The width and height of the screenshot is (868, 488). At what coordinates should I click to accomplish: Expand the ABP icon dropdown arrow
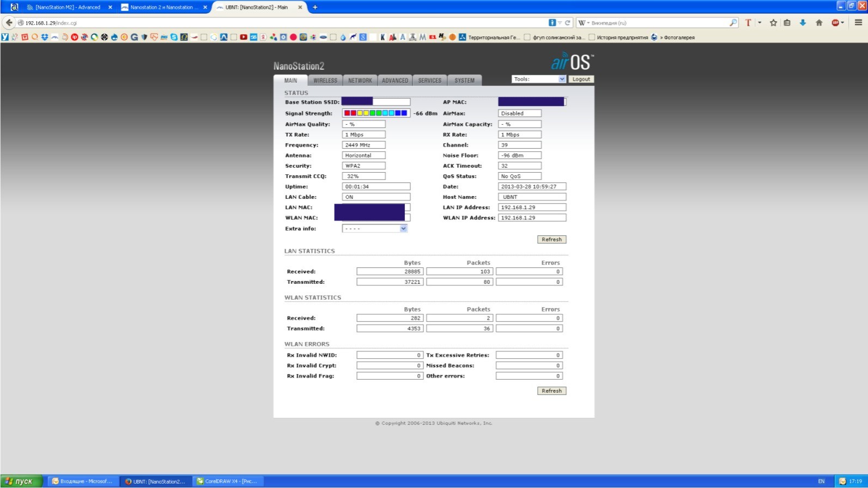(842, 22)
